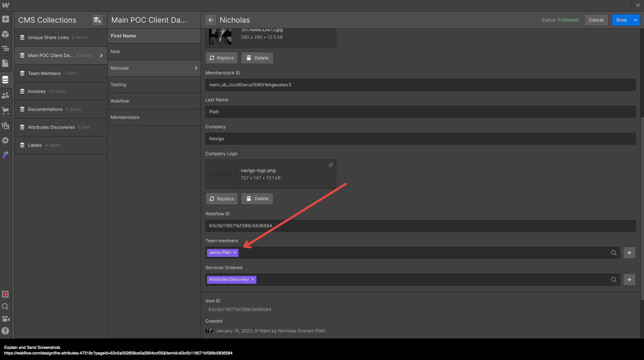The width and height of the screenshot is (644, 360).
Task: Open project Settings via gear icon
Action: pyautogui.click(x=5, y=140)
